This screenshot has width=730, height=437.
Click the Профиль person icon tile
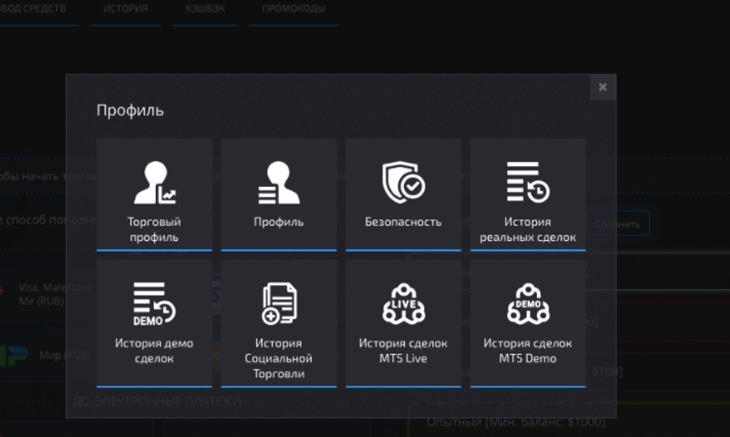click(x=278, y=182)
